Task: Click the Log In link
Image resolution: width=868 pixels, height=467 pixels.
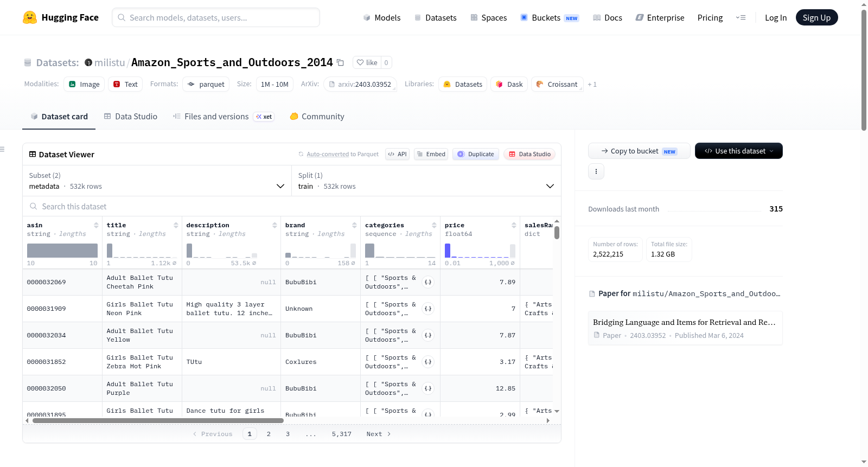Action: click(776, 17)
